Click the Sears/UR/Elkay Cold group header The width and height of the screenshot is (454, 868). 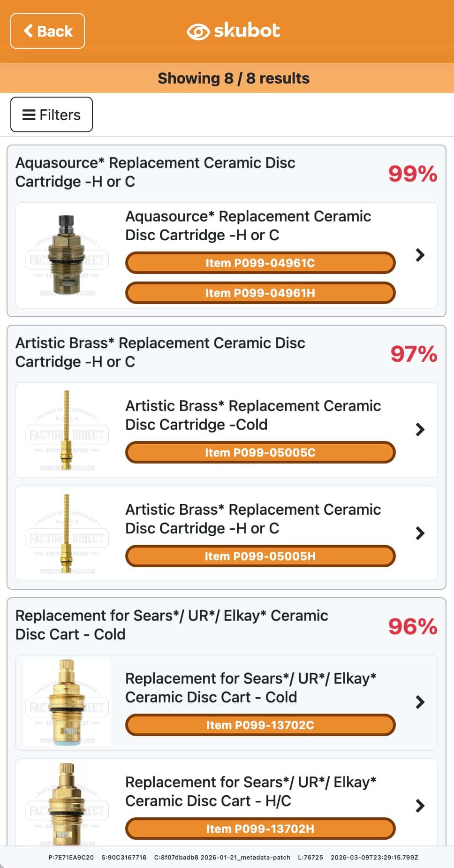tap(172, 625)
